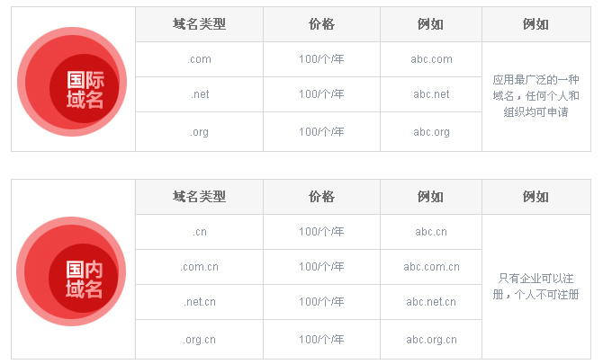Click the 国际域名 red circle icon

coord(73,82)
